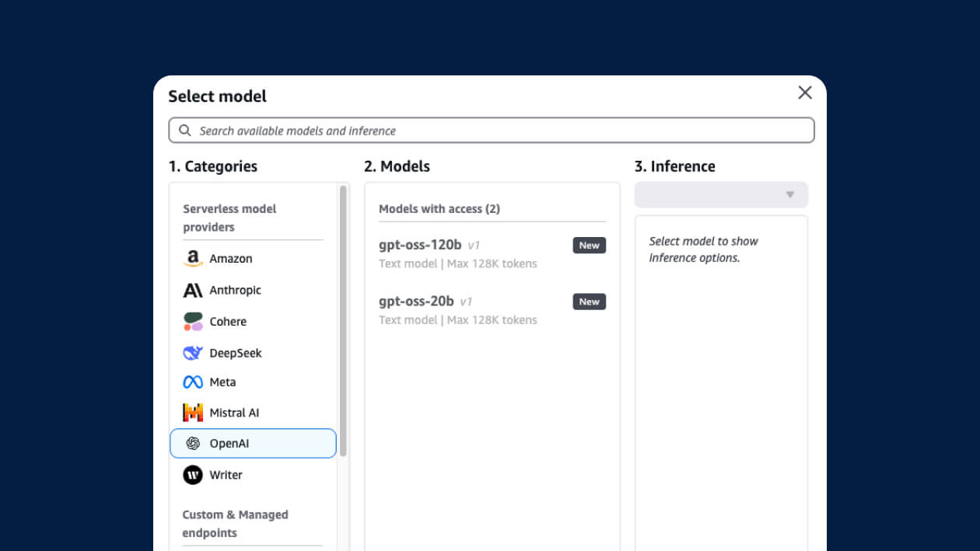Focus the search available models field

(498, 131)
